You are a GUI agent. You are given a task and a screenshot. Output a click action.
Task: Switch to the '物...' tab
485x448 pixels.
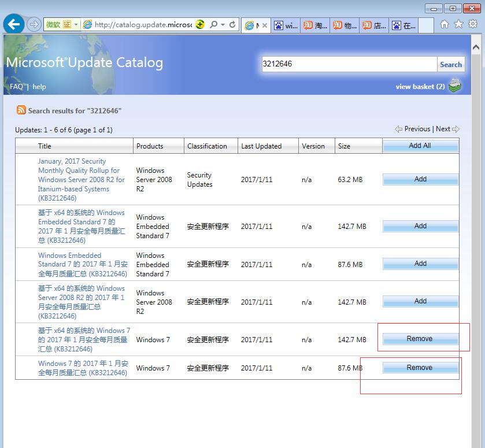345,25
